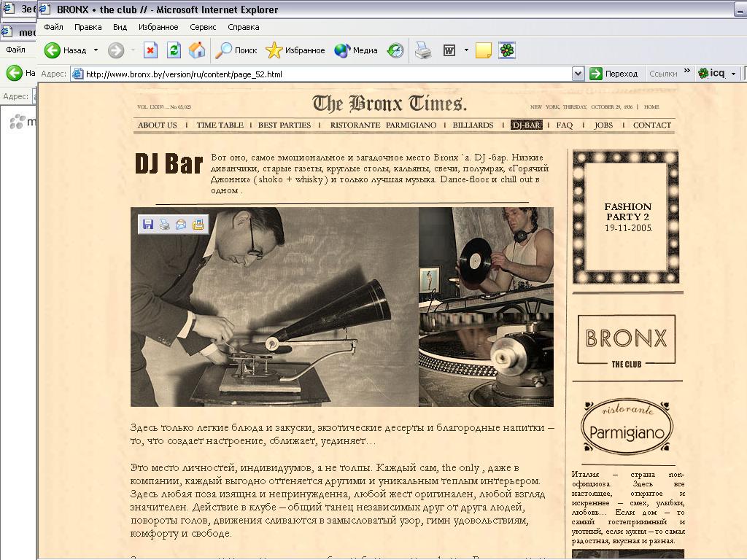Click the IE page icon in title bar

pyautogui.click(x=45, y=9)
